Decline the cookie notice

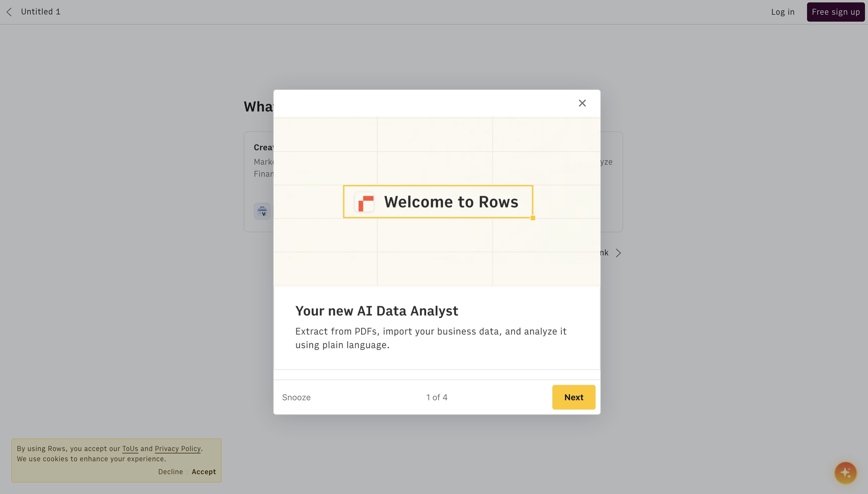[x=170, y=471]
